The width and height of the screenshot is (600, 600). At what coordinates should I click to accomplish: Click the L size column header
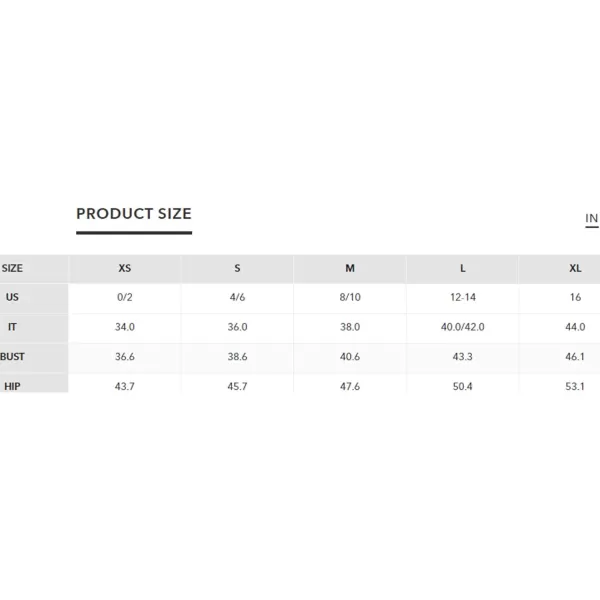pos(463,269)
